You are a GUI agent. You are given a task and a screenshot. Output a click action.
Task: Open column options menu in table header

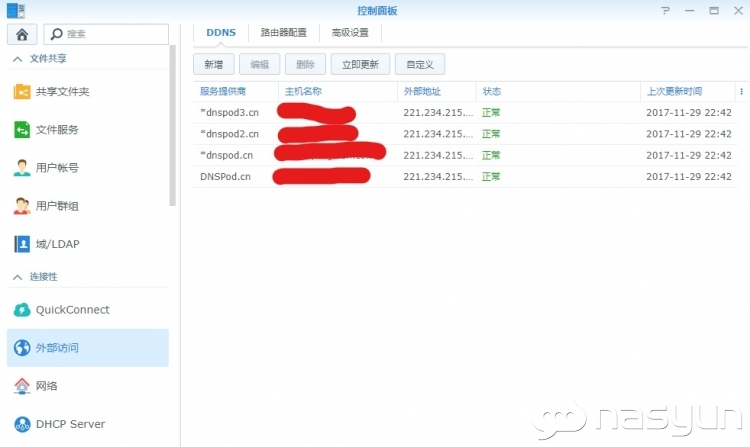point(741,91)
